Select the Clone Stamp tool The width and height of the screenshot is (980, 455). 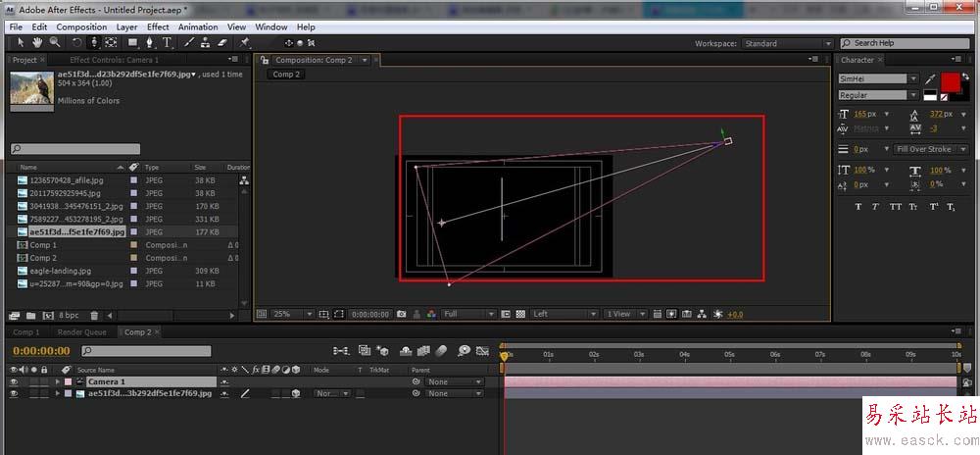[x=206, y=42]
